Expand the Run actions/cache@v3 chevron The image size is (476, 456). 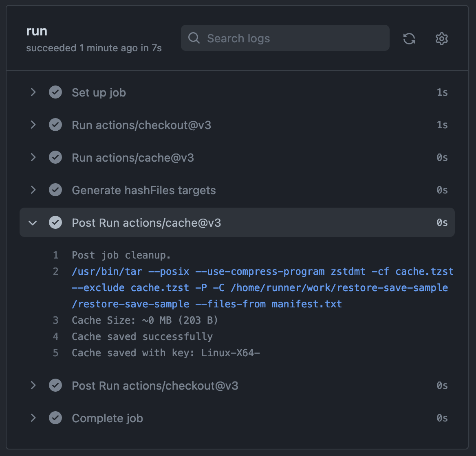pyautogui.click(x=33, y=157)
